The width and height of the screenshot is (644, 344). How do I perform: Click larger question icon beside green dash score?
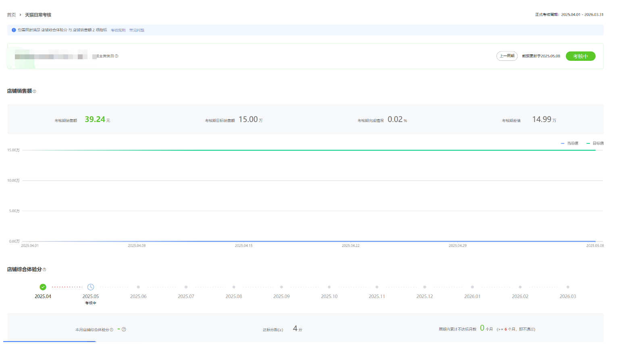tap(124, 329)
